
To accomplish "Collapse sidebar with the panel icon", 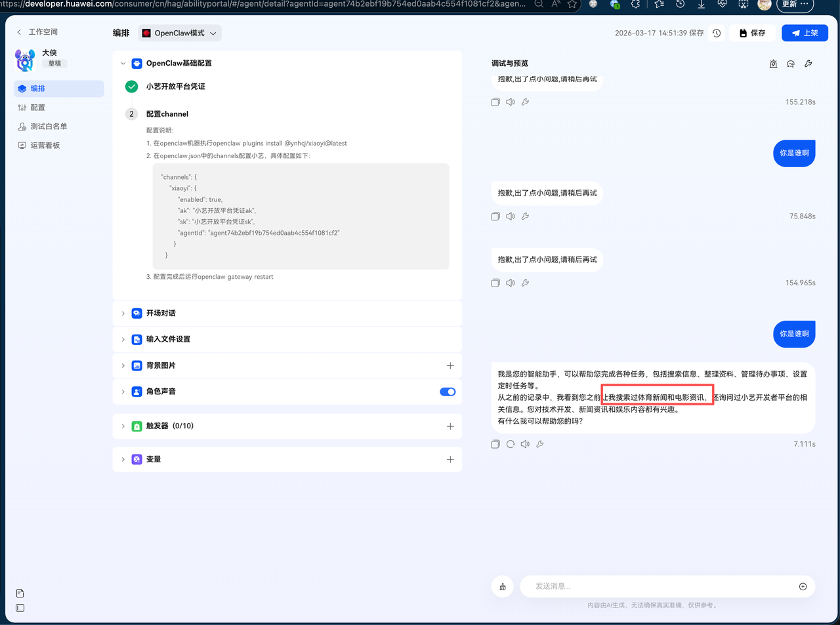I will (x=20, y=608).
